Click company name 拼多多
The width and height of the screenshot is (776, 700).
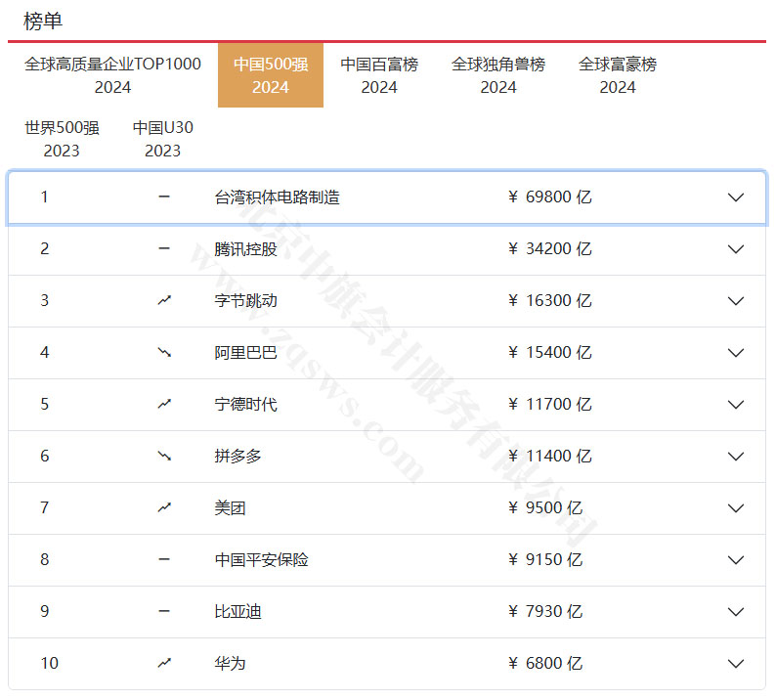coord(237,456)
